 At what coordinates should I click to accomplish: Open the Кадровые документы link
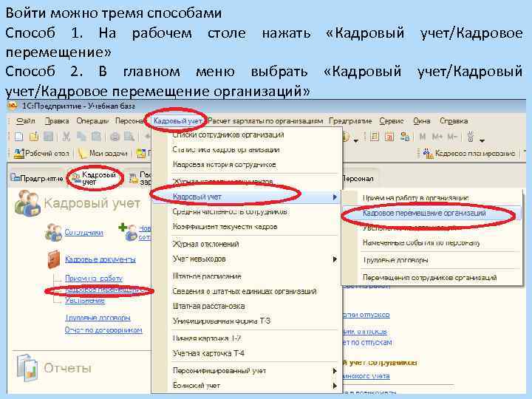point(100,259)
